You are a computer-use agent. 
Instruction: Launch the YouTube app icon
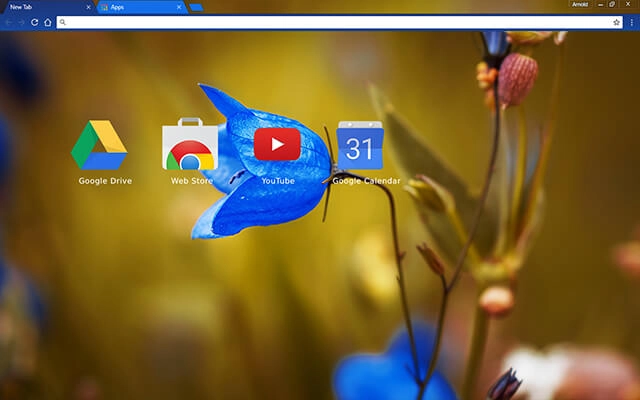click(x=278, y=144)
